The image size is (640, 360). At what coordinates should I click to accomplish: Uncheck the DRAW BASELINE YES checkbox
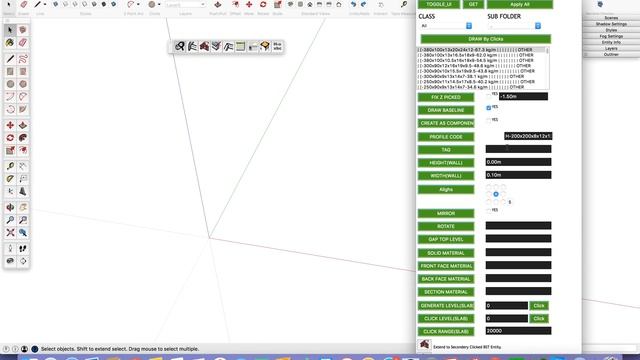coord(489,108)
